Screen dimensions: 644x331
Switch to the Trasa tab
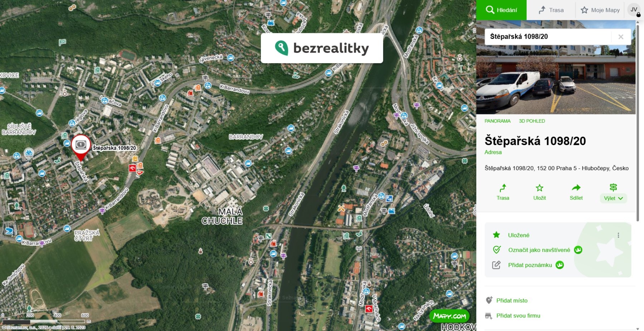551,10
